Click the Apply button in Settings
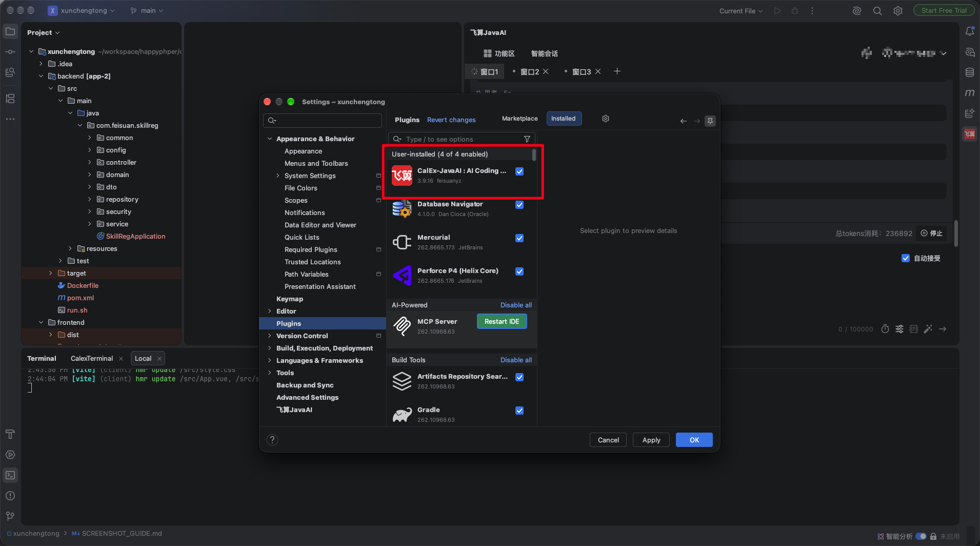Viewport: 980px width, 546px height. tap(651, 440)
